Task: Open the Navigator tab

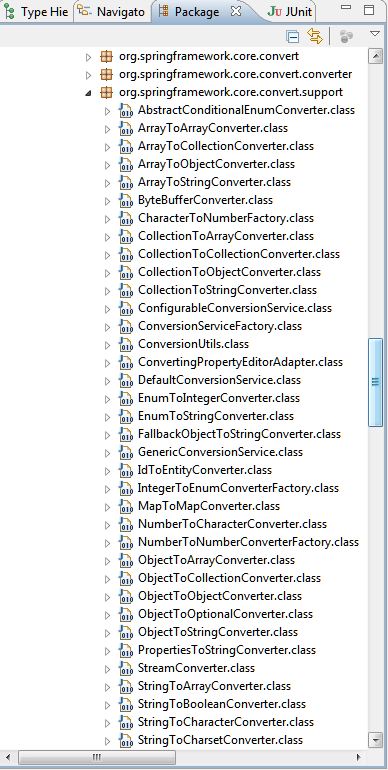Action: pos(112,12)
